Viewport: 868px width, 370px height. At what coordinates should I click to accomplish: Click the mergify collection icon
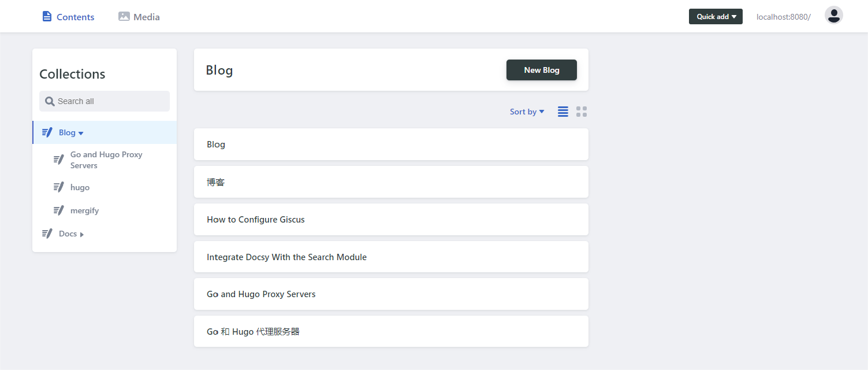pyautogui.click(x=58, y=210)
